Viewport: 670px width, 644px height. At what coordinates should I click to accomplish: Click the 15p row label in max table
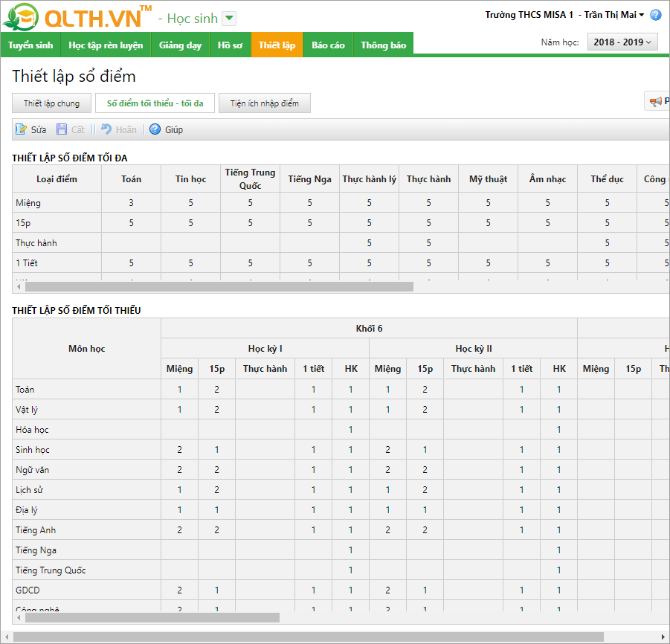(x=23, y=222)
